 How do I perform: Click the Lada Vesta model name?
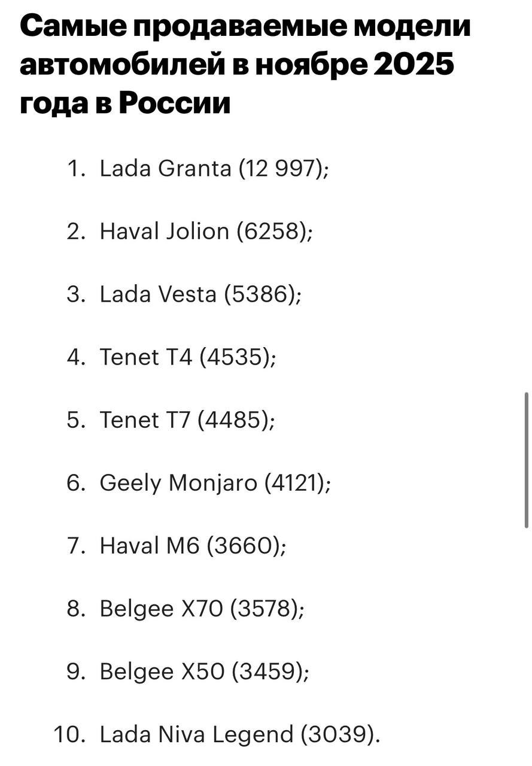158,295
